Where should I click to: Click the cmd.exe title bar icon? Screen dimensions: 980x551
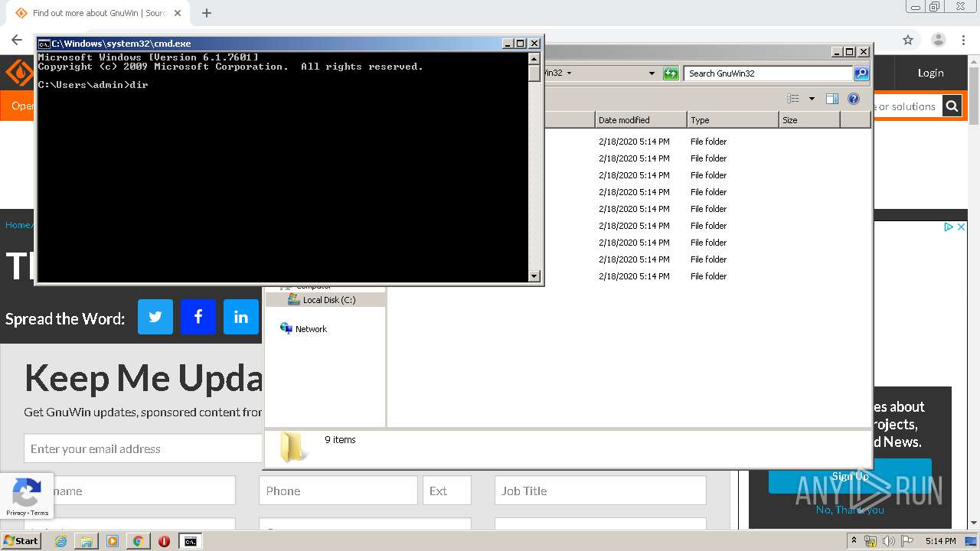[x=44, y=44]
